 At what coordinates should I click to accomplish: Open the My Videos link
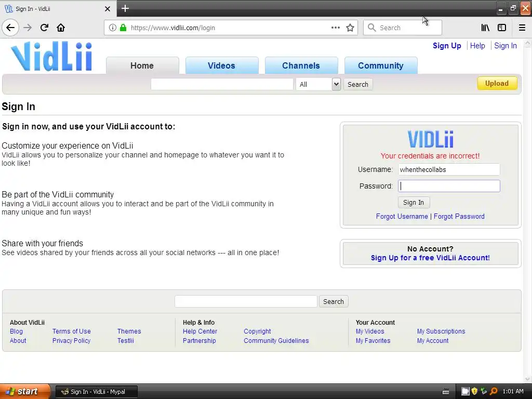[370, 331]
